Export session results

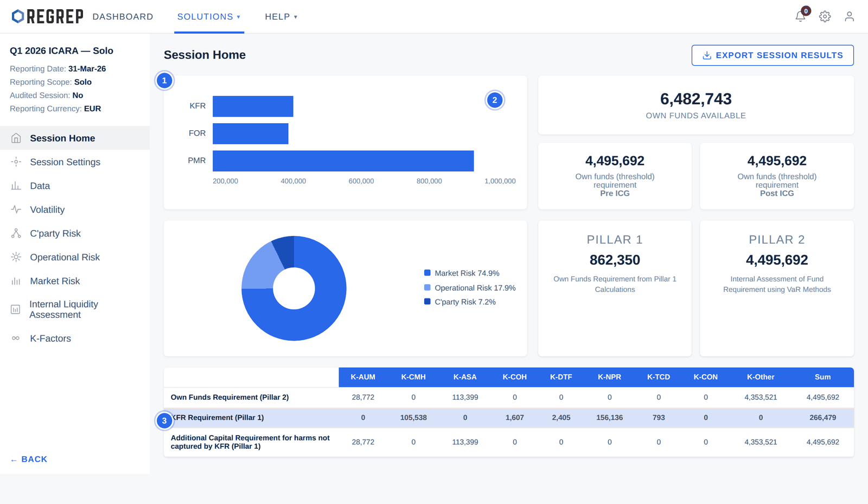773,55
